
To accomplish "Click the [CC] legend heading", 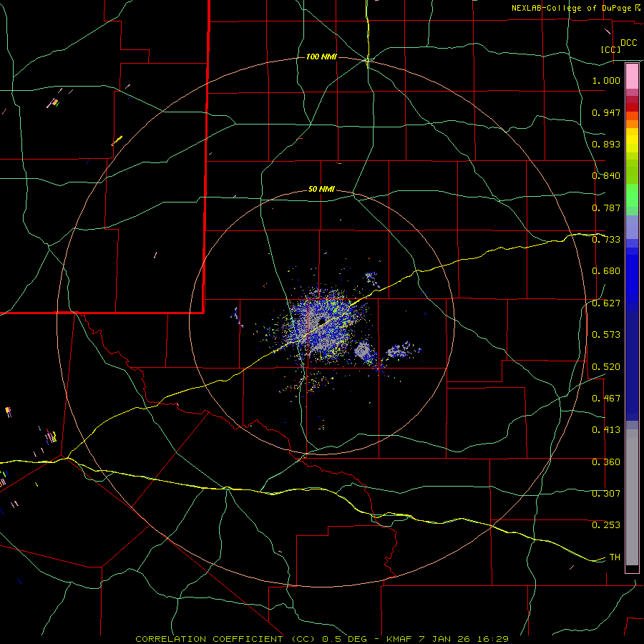I will pos(610,49).
